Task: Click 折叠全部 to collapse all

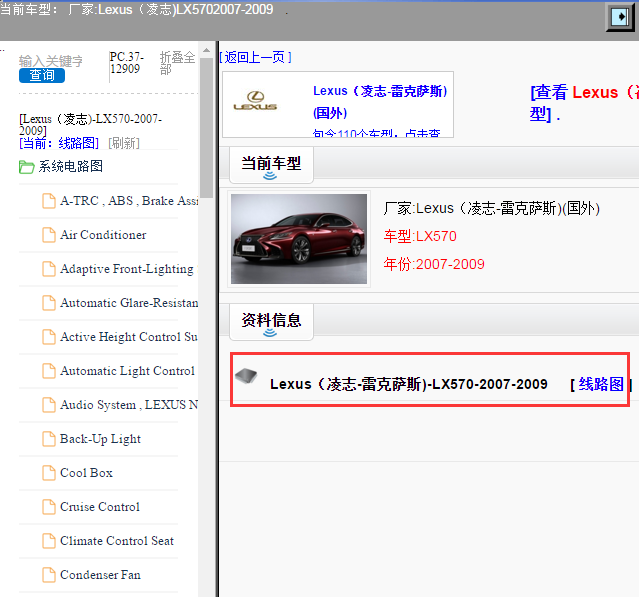Action: click(177, 63)
